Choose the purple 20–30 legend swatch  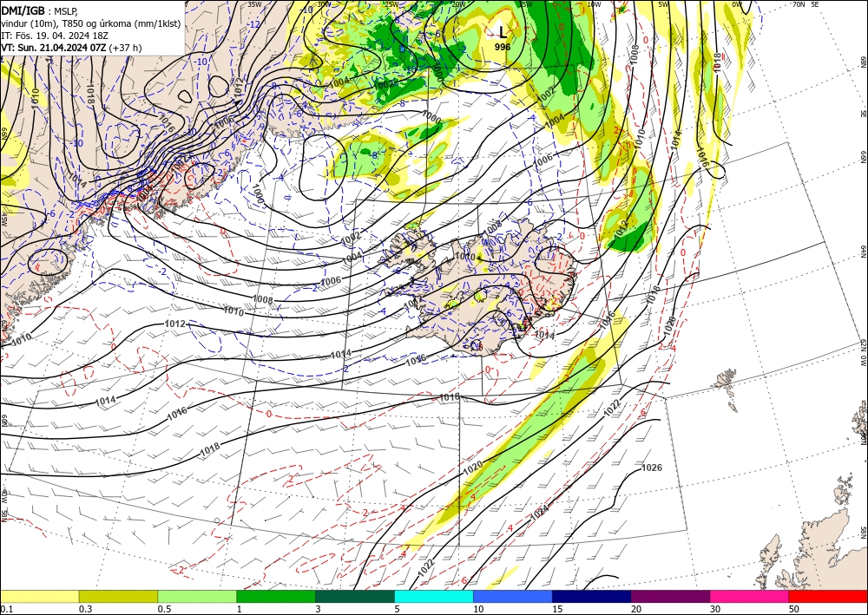click(670, 596)
